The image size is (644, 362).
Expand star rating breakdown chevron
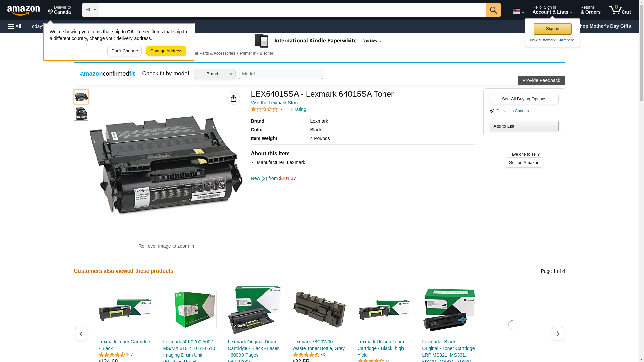click(282, 109)
